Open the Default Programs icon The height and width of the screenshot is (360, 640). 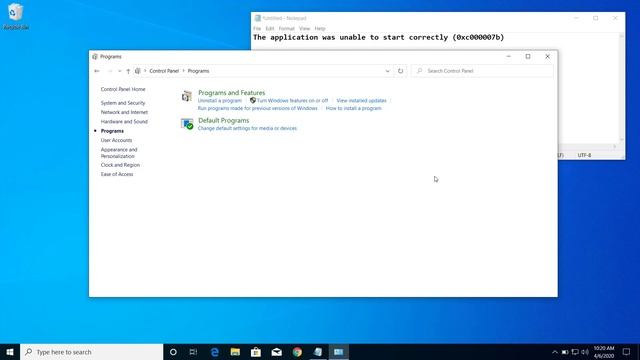(x=187, y=124)
